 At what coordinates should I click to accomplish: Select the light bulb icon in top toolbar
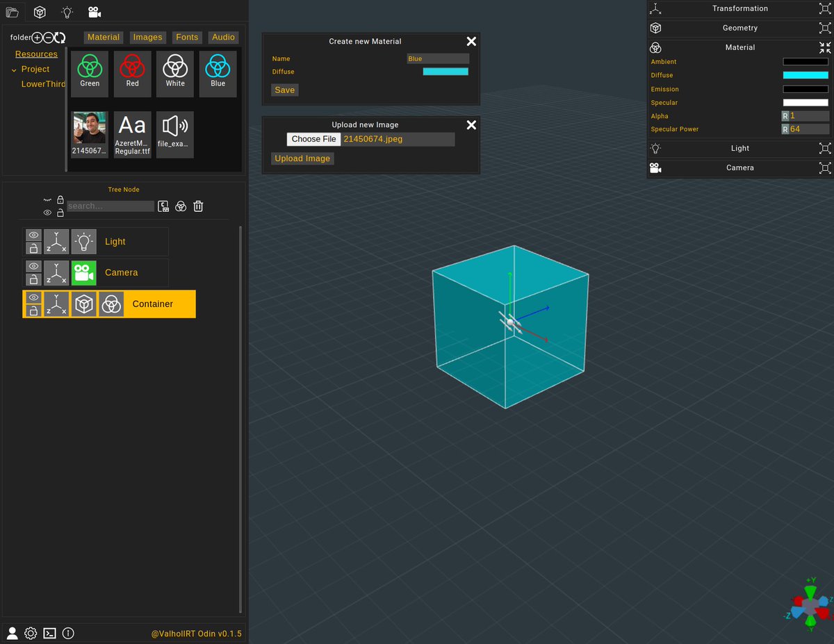(x=67, y=12)
